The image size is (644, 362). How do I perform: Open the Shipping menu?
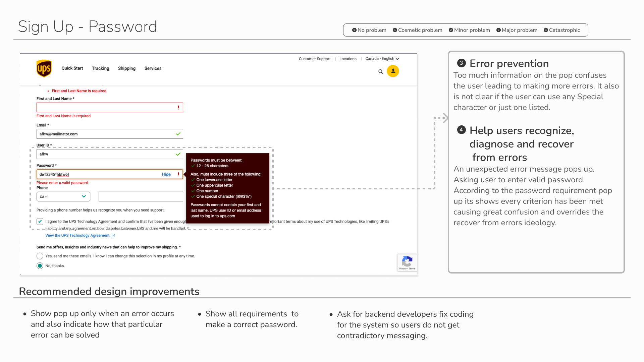pyautogui.click(x=127, y=68)
